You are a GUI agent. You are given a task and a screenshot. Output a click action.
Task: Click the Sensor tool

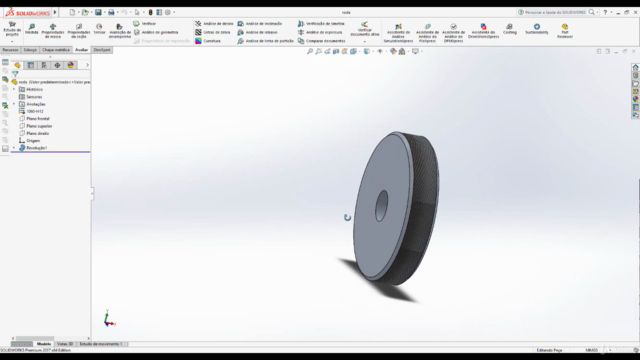pos(99,29)
